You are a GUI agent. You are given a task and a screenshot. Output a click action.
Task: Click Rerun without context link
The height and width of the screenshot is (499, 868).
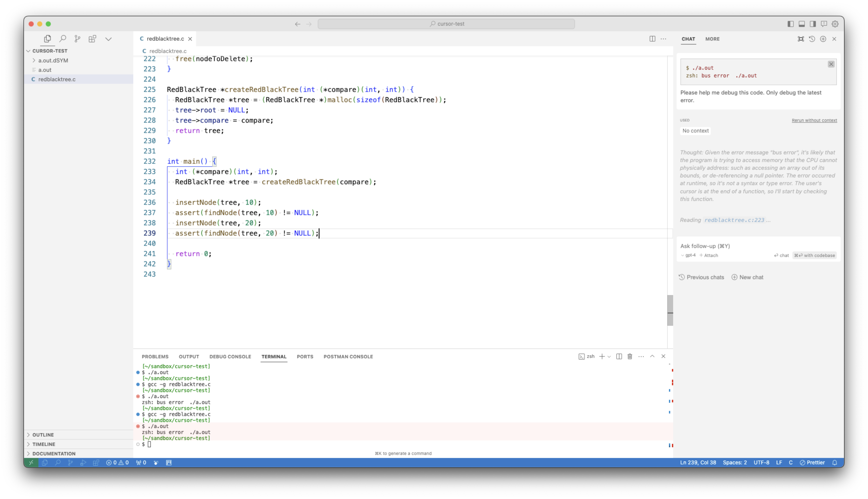(x=814, y=120)
